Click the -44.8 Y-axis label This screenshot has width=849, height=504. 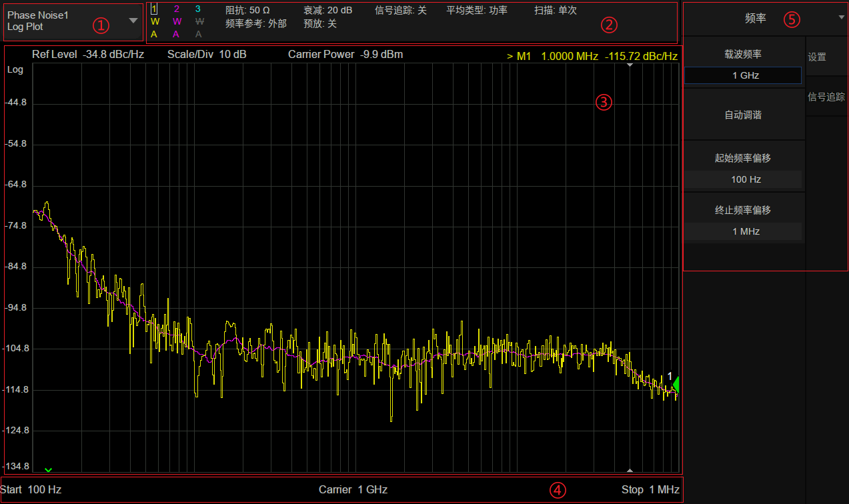[15, 103]
